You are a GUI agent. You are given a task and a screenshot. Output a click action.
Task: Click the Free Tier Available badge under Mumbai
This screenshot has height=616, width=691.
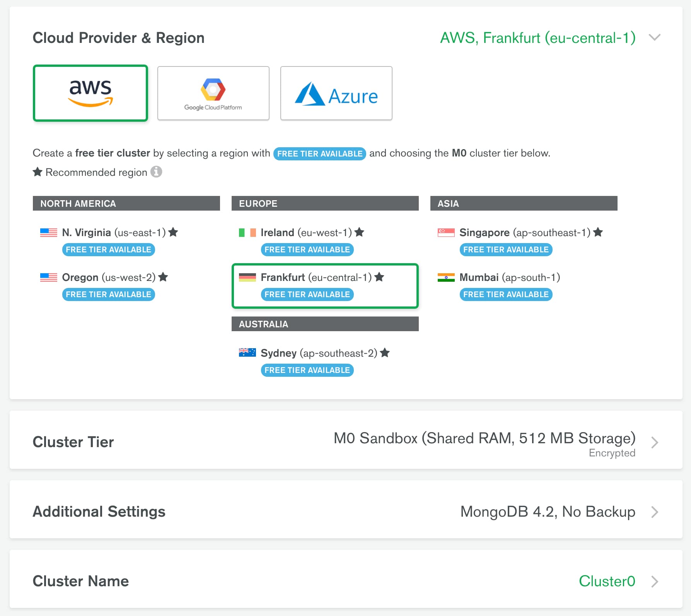pos(506,294)
